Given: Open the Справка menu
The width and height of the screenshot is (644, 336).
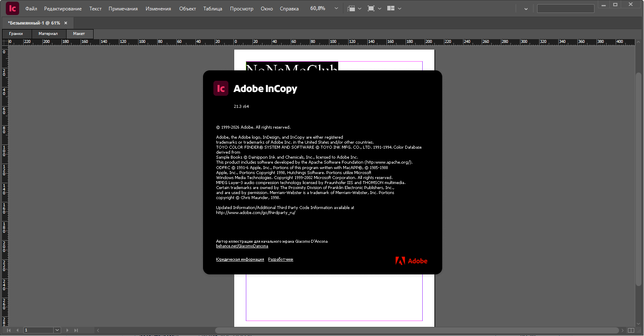Looking at the screenshot, I should pyautogui.click(x=289, y=9).
